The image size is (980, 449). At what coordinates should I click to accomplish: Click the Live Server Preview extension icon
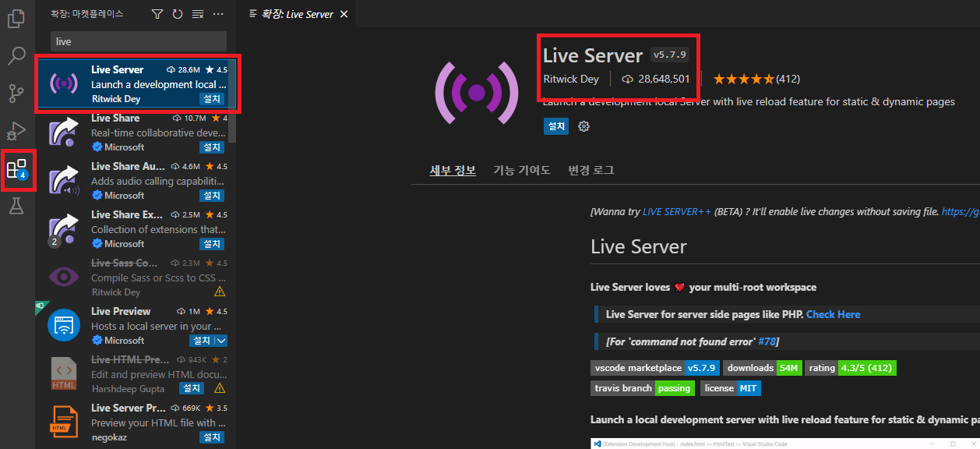tap(64, 422)
